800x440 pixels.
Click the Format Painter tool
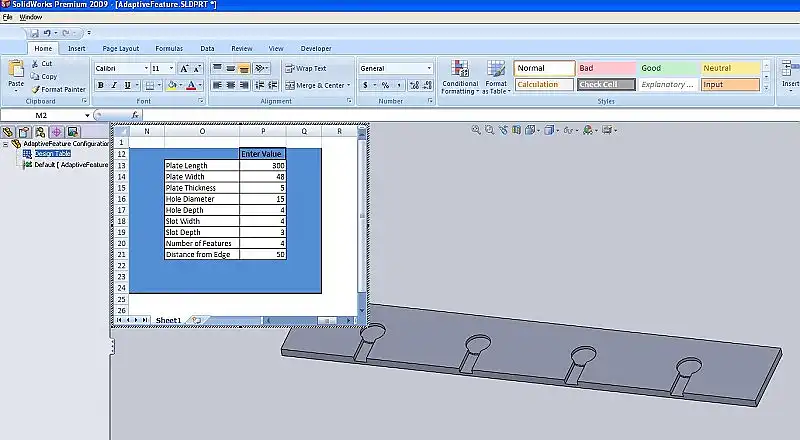[x=63, y=89]
